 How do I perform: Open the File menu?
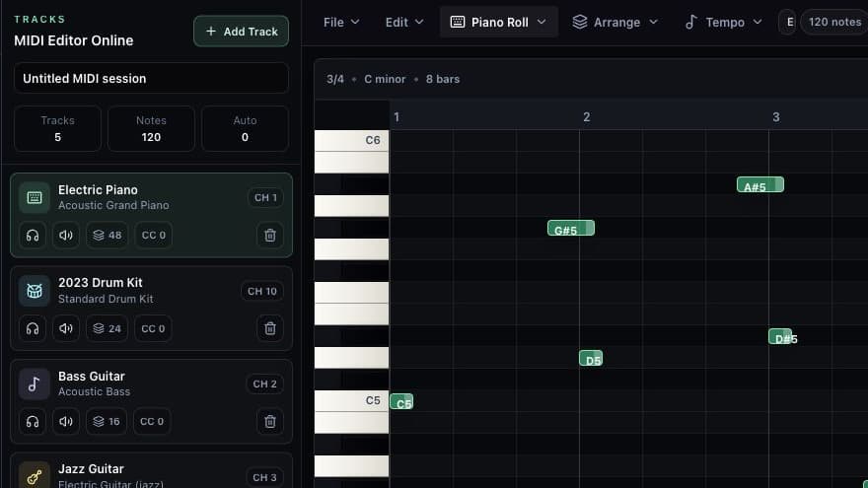(x=341, y=22)
